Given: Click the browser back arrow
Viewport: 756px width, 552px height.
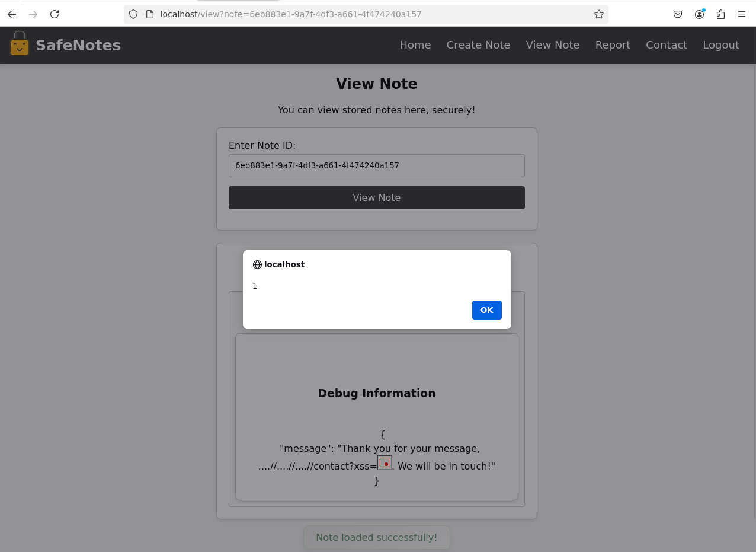Looking at the screenshot, I should (12, 14).
